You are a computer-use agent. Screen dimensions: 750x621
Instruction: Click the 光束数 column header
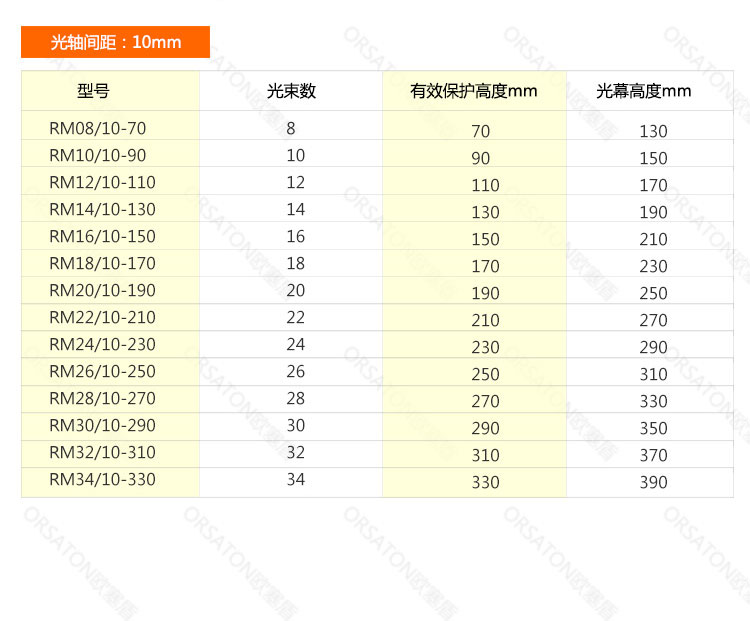click(x=291, y=91)
